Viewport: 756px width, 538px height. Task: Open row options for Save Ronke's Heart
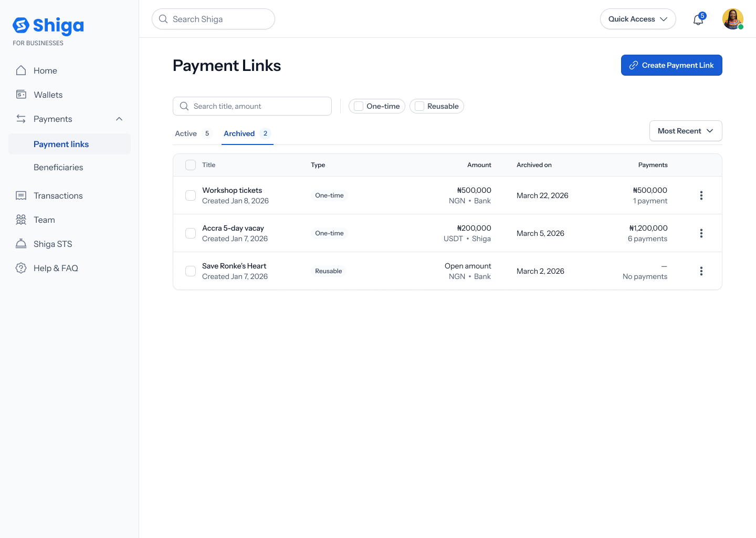tap(701, 271)
